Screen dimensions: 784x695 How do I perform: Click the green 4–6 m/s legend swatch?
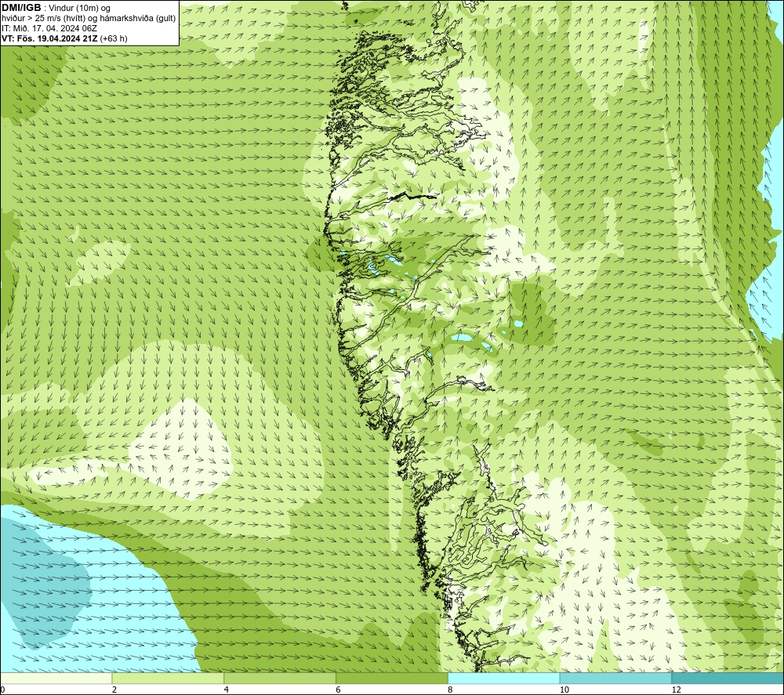pos(280,678)
